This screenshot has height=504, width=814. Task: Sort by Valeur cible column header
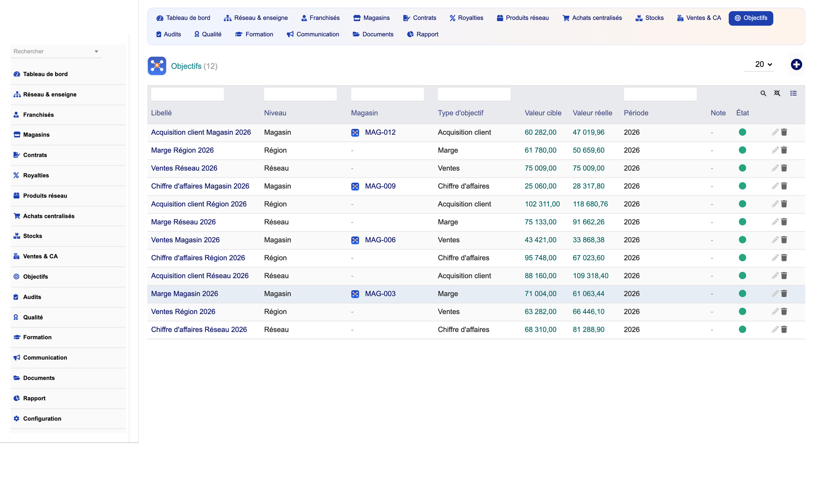pos(543,113)
